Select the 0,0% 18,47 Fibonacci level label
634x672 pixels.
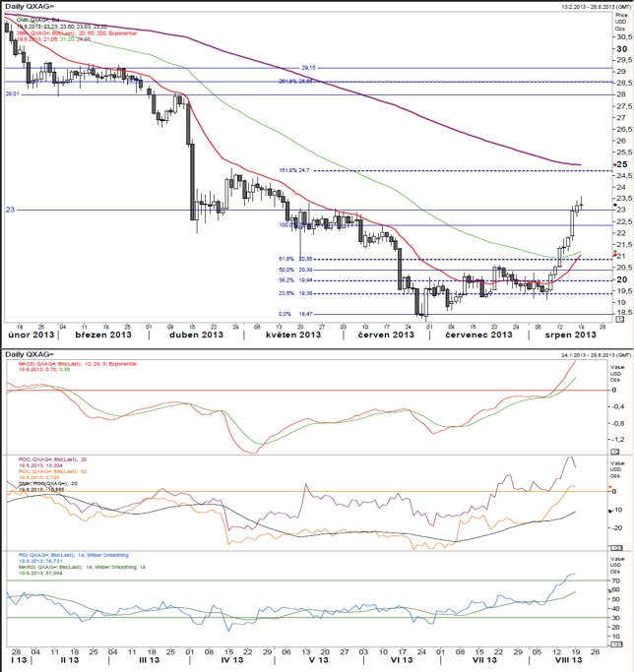pyautogui.click(x=295, y=314)
